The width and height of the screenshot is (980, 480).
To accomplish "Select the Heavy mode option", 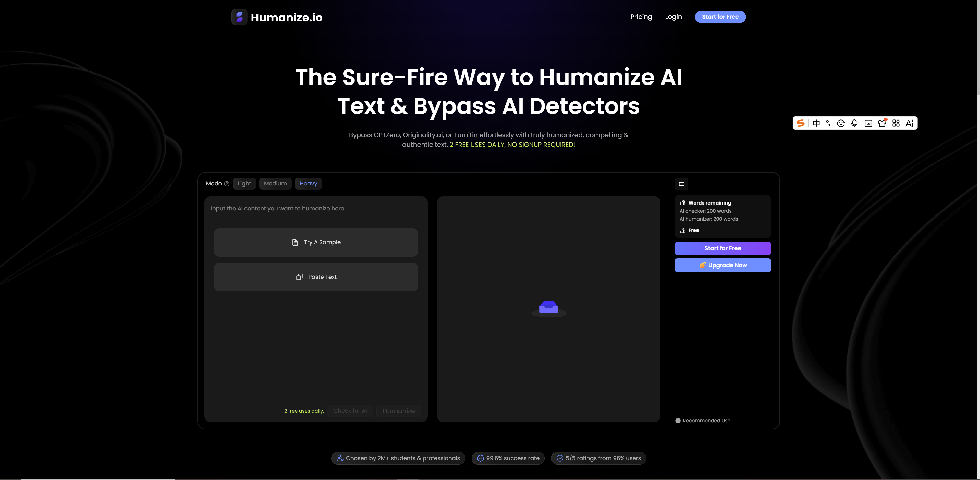I will [x=308, y=184].
